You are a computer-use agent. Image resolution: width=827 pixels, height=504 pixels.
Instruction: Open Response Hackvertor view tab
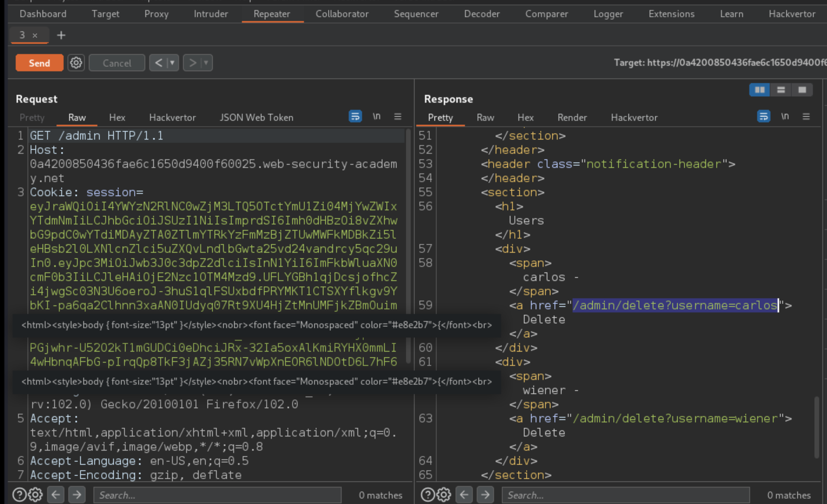coord(634,118)
